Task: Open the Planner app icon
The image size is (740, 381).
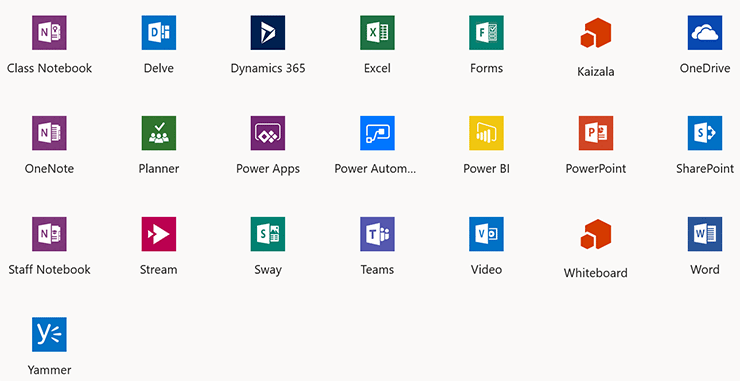Action: [159, 133]
